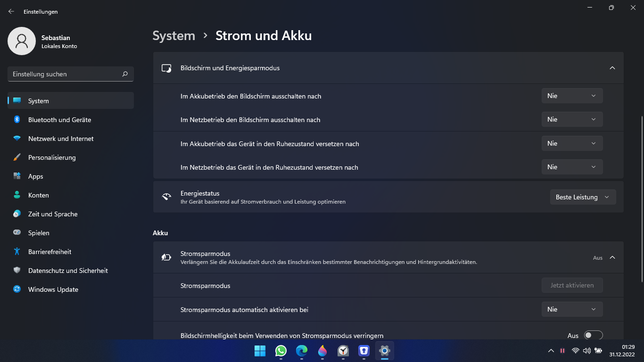Screen dimensions: 644x362
Task: Collapse the Stromsparmodus section chevron
Action: tap(612, 257)
